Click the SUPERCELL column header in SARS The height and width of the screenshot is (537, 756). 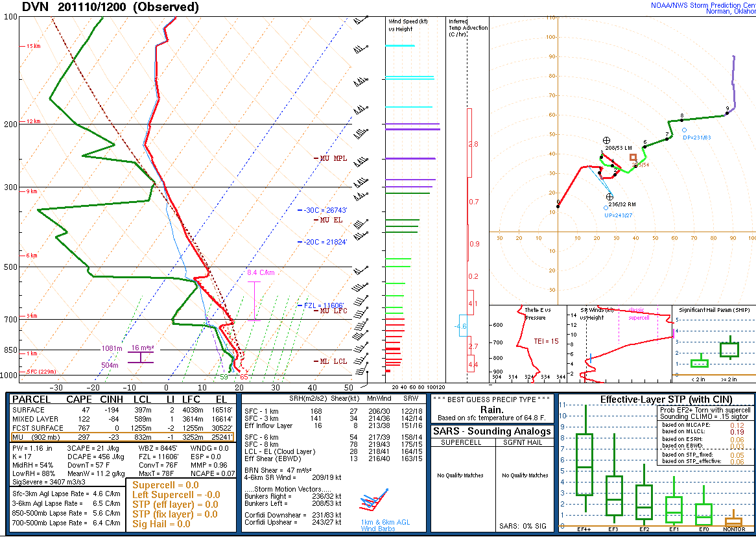(x=460, y=442)
